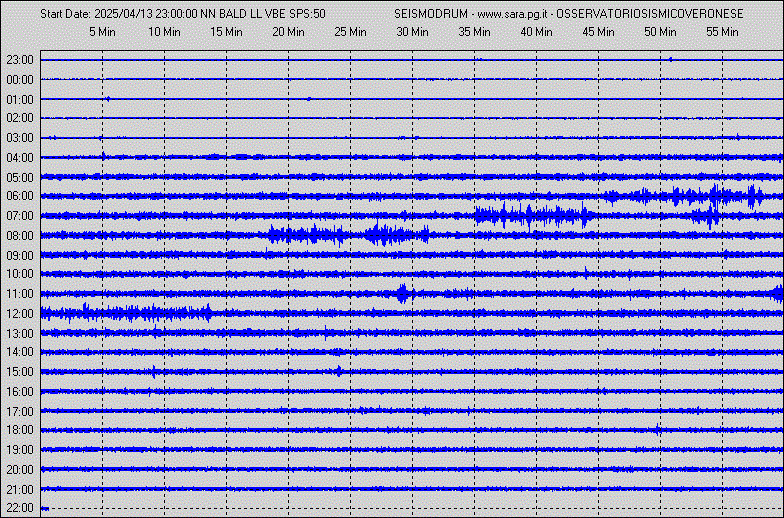Screen dimensions: 784x518
Task: Click the 05:00 row label
Action: pos(20,178)
